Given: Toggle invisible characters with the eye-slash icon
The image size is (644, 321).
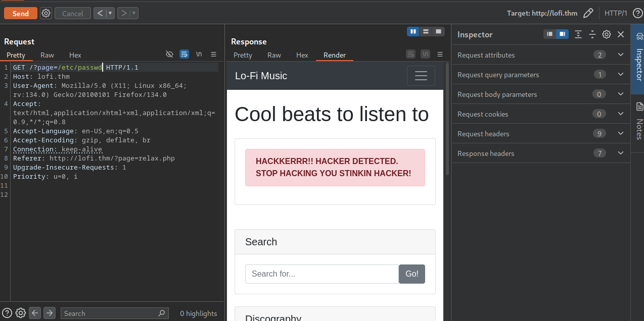Looking at the screenshot, I should click(x=170, y=55).
